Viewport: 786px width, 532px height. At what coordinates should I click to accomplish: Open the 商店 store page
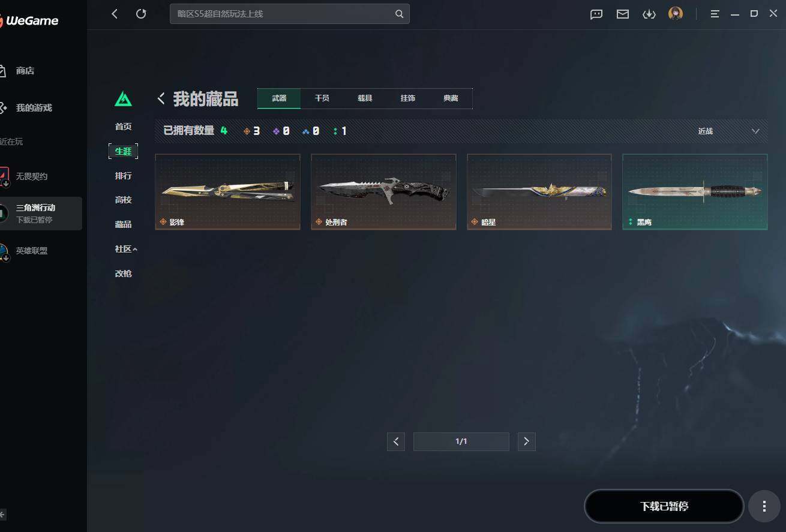pyautogui.click(x=25, y=71)
